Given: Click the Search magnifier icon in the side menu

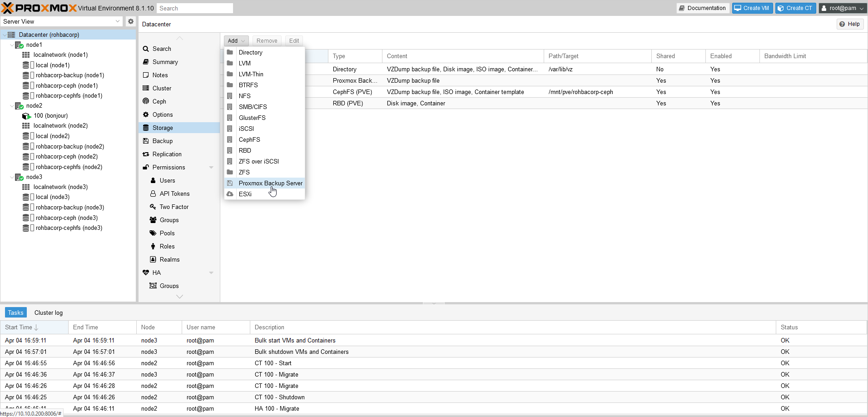Looking at the screenshot, I should pyautogui.click(x=146, y=49).
